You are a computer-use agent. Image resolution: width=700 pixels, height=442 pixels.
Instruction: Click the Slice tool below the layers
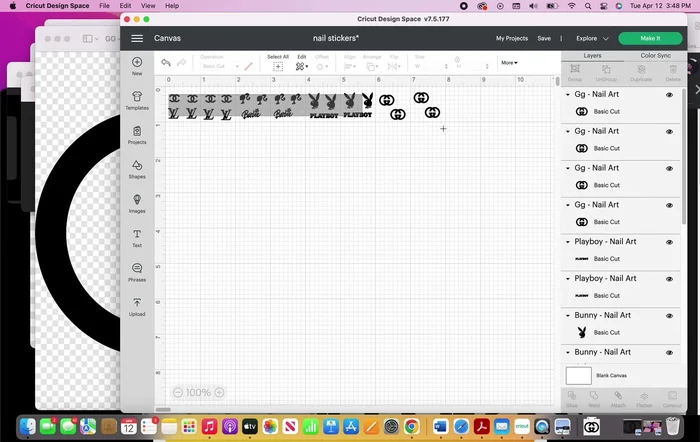point(572,399)
